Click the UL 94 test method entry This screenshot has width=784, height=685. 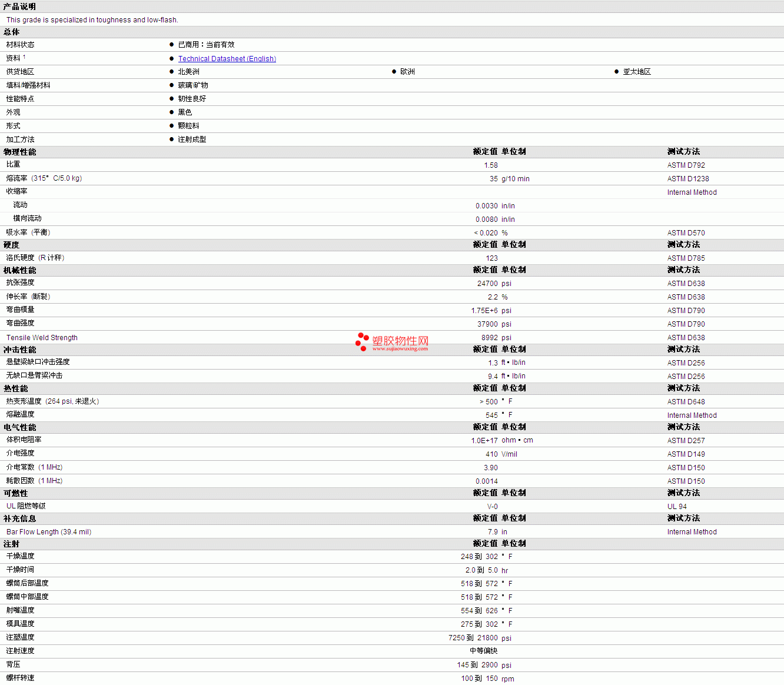(677, 507)
